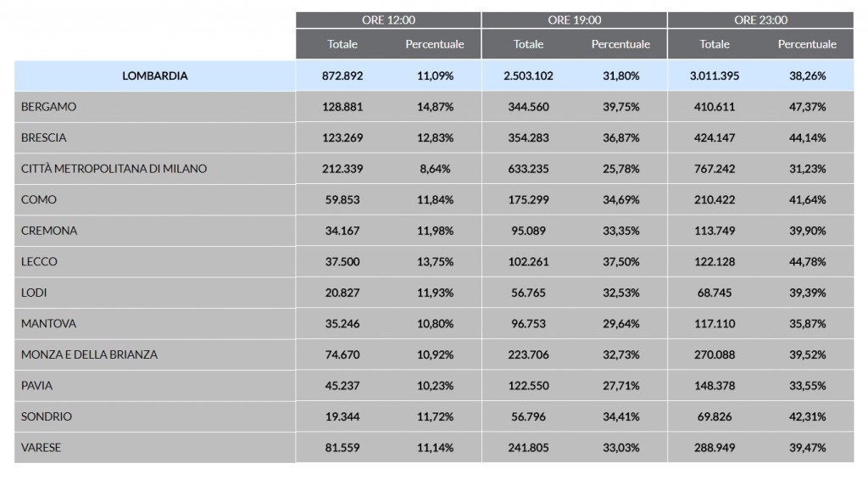Click the Totale subheader under ORE 12:00
868x480 pixels.
click(x=342, y=44)
